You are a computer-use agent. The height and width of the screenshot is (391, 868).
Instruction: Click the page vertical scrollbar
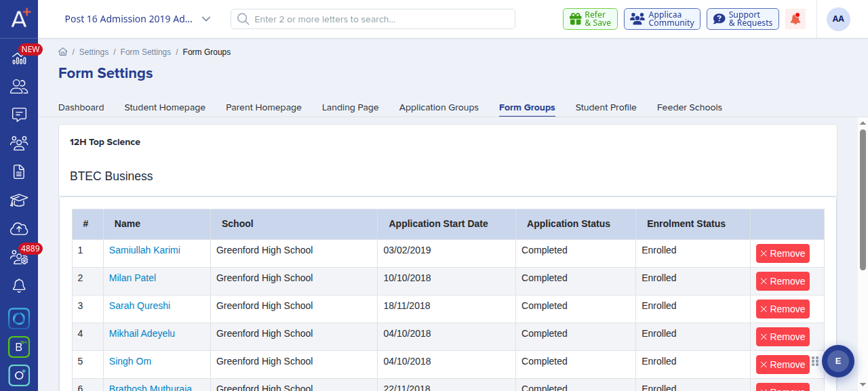click(863, 200)
